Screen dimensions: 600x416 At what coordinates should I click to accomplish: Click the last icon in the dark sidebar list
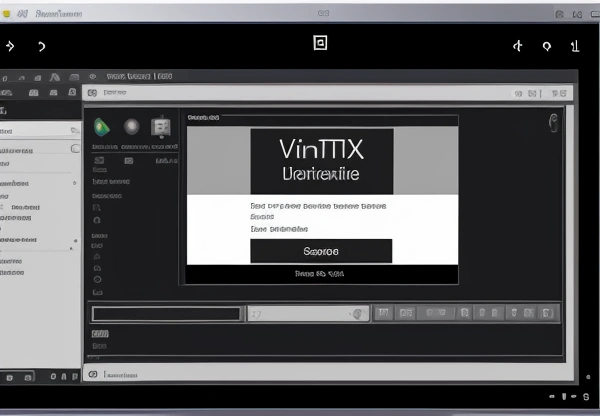click(x=98, y=292)
